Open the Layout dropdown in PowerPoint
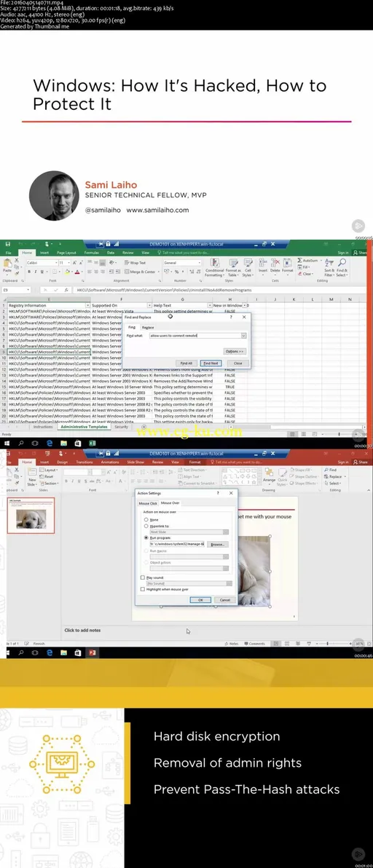The width and height of the screenshot is (373, 868). click(x=50, y=470)
